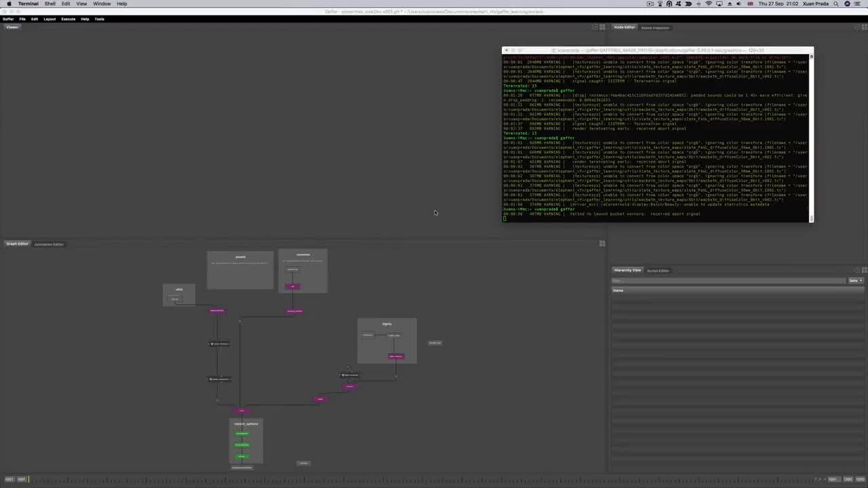868x488 pixels.
Task: Select the magenta node inside cameras backdrop
Action: (x=293, y=286)
